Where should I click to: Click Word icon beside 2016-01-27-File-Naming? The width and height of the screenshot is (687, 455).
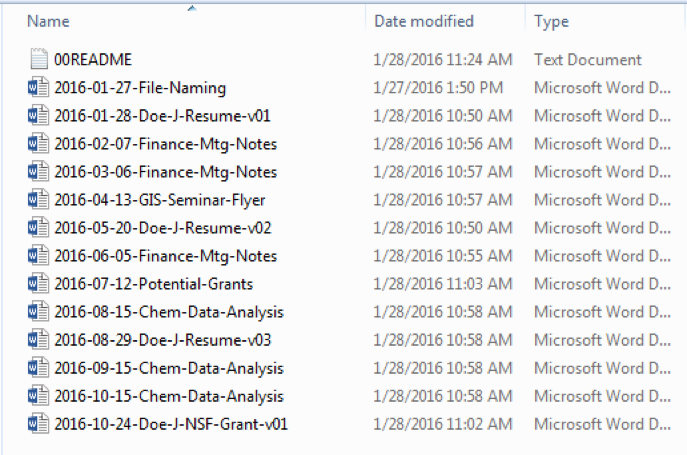tap(38, 88)
